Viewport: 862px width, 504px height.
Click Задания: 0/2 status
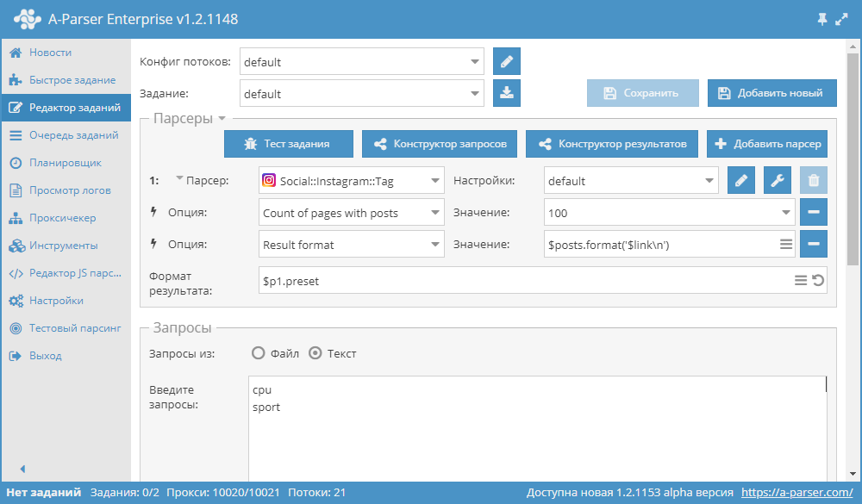(x=125, y=493)
